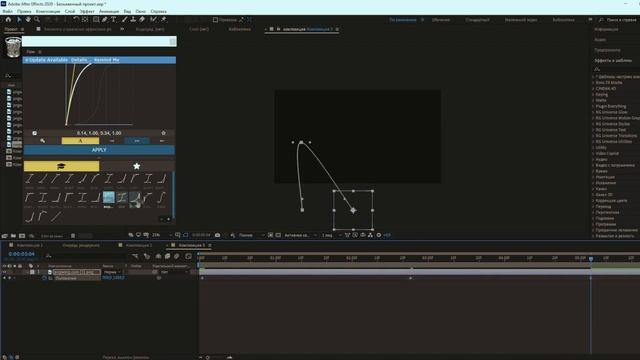Open the Окно menu
The width and height of the screenshot is (640, 360).
click(x=140, y=11)
